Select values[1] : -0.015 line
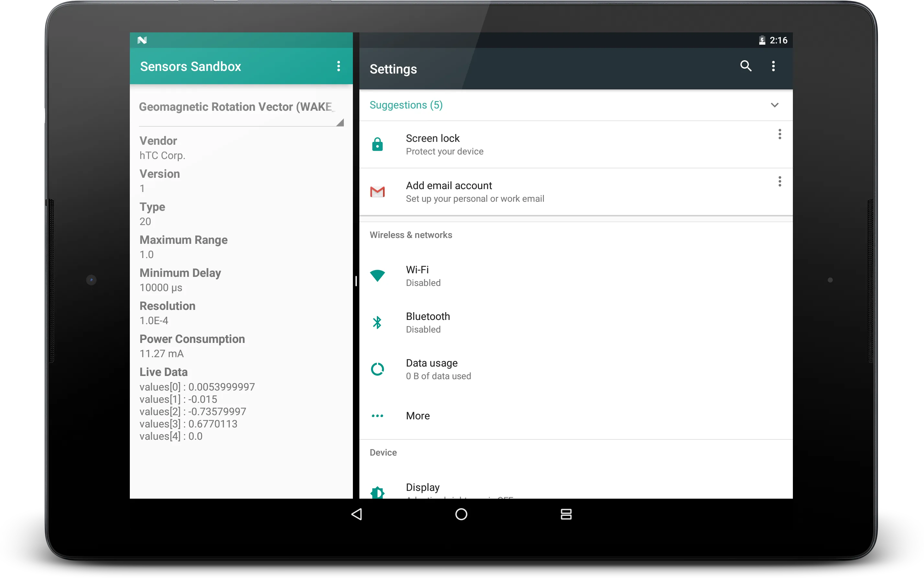 178,400
